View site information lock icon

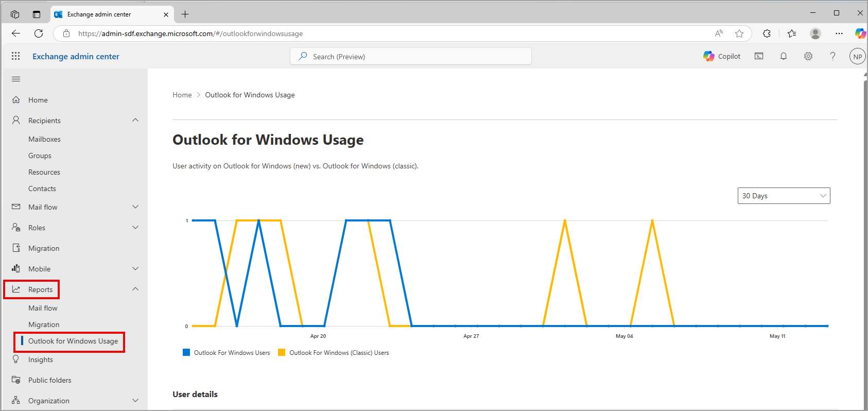tap(66, 33)
